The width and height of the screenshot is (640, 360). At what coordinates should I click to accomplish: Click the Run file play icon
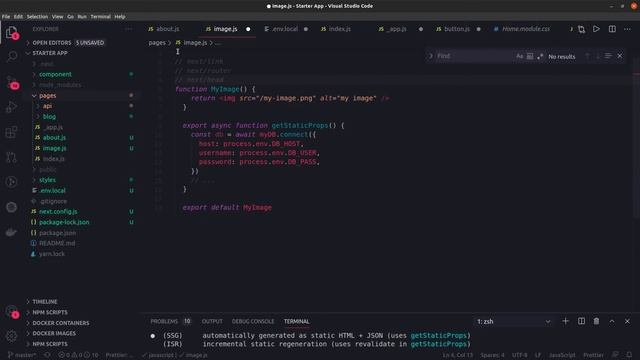(x=596, y=29)
